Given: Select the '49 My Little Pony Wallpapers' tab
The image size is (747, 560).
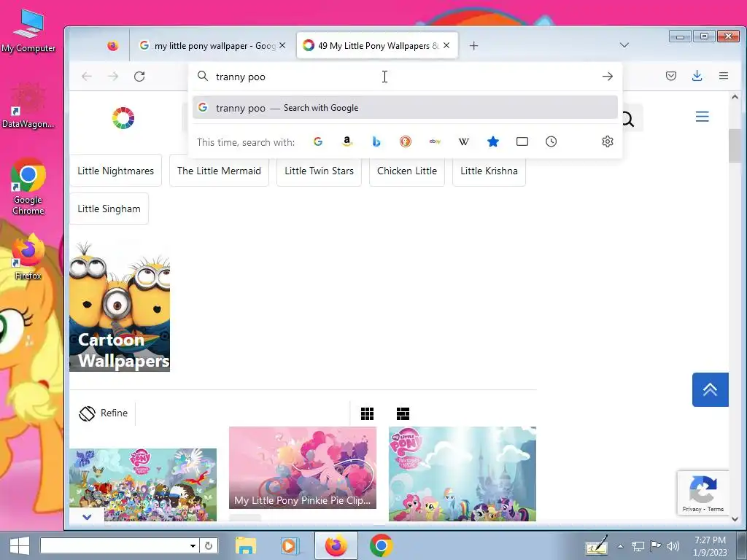Looking at the screenshot, I should tap(378, 46).
